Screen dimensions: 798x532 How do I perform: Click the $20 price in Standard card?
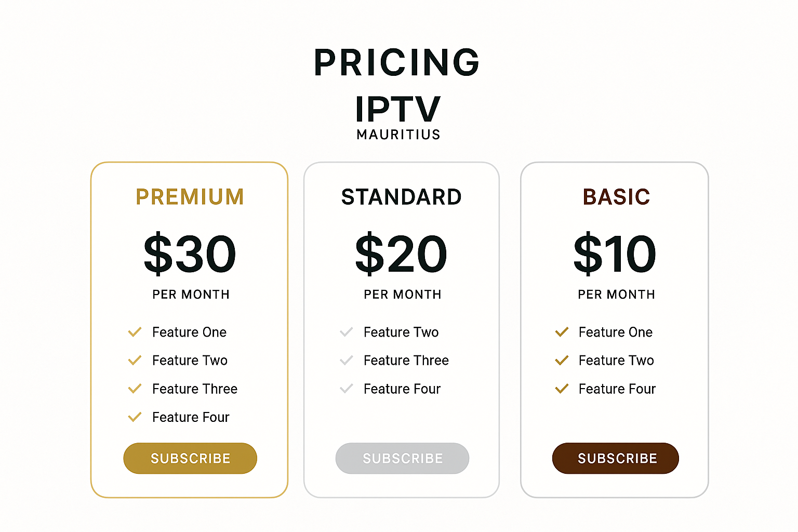(401, 254)
